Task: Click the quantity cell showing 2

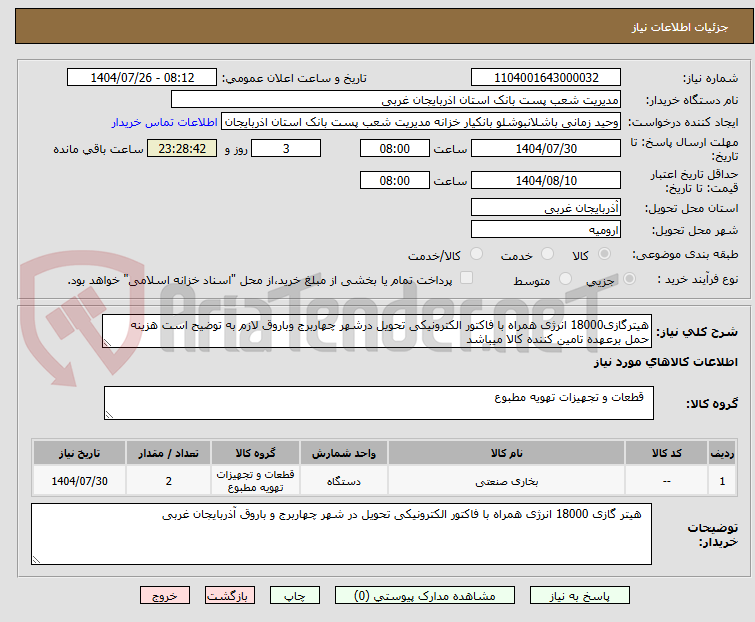Action: pyautogui.click(x=169, y=481)
